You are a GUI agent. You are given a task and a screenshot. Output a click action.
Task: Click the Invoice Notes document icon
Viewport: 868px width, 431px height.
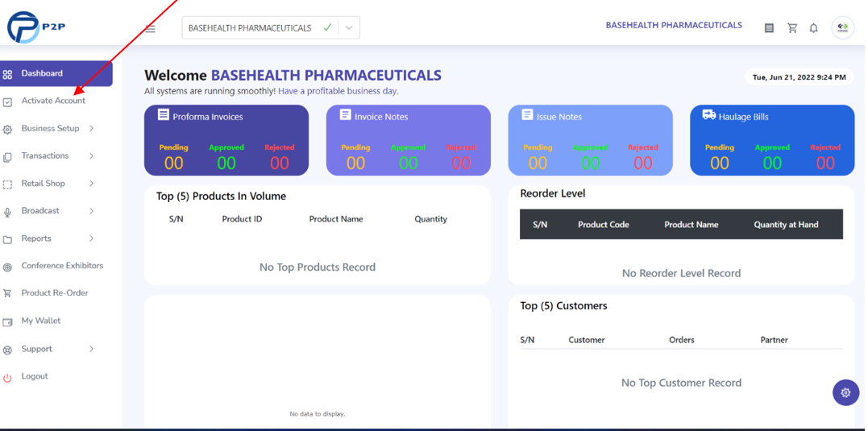(346, 114)
